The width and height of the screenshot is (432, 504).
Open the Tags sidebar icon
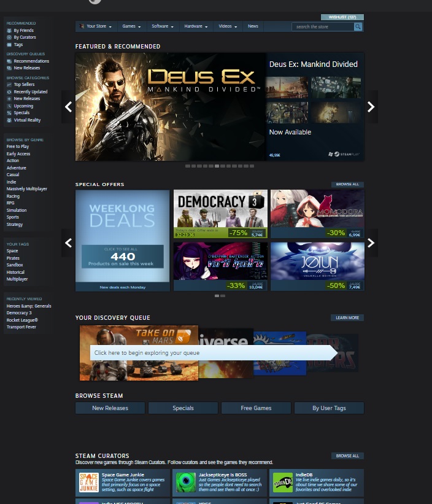(x=9, y=45)
